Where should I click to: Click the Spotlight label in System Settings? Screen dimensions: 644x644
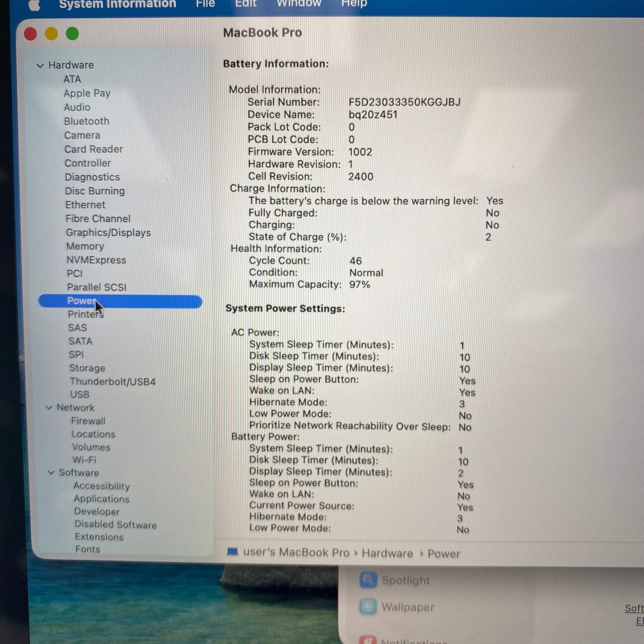coord(405,580)
